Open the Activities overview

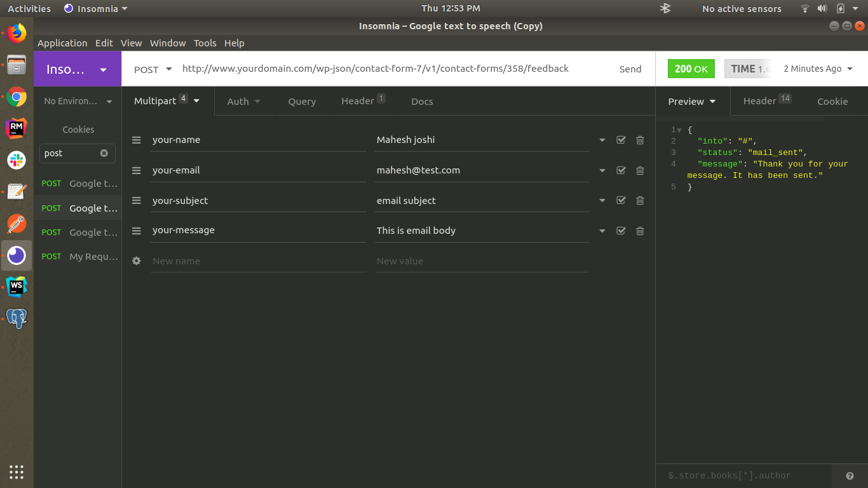pyautogui.click(x=29, y=8)
